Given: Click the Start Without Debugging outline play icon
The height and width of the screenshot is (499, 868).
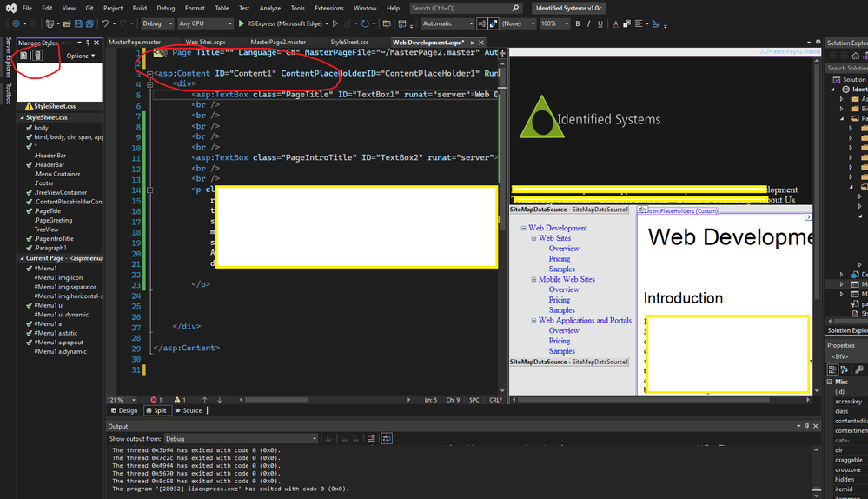Looking at the screenshot, I should [335, 23].
